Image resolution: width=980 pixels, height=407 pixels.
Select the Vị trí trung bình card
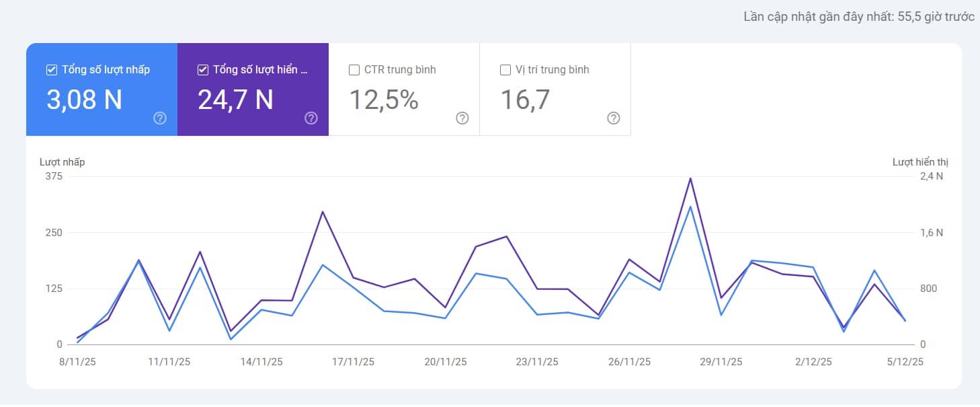pyautogui.click(x=555, y=89)
